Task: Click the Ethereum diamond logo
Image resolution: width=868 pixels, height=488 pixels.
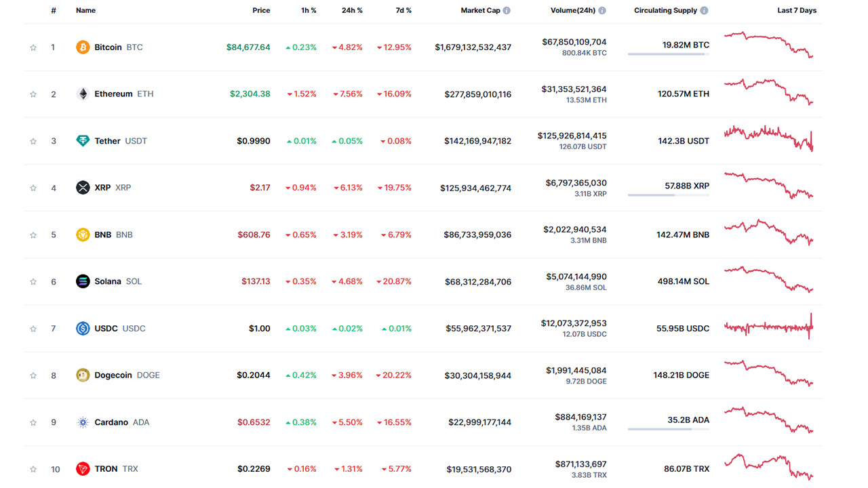Action: click(83, 94)
